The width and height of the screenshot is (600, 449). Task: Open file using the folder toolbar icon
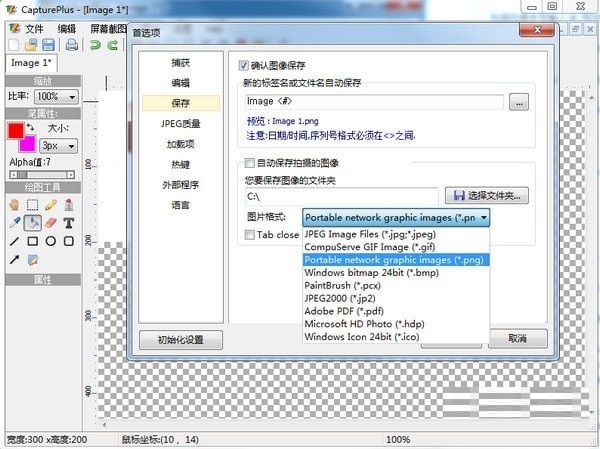33,45
